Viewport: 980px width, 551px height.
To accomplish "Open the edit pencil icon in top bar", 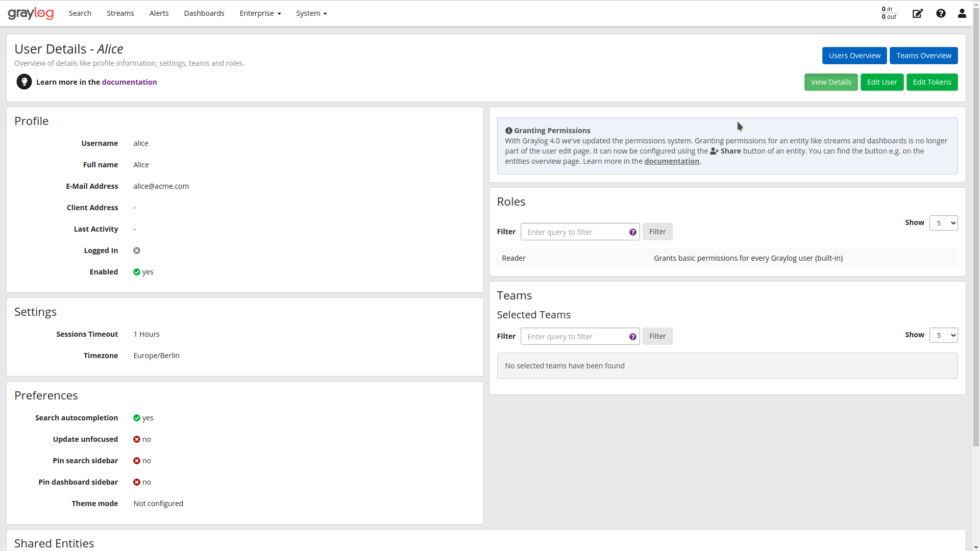I will click(x=917, y=13).
